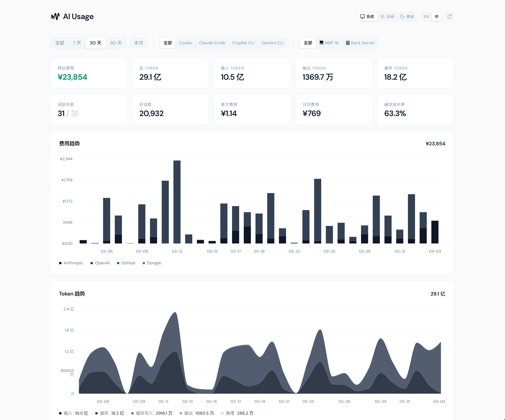Screen dimensions: 505x420
Task: Hide the Anthropic series in the cost chart
Action: coord(71,263)
